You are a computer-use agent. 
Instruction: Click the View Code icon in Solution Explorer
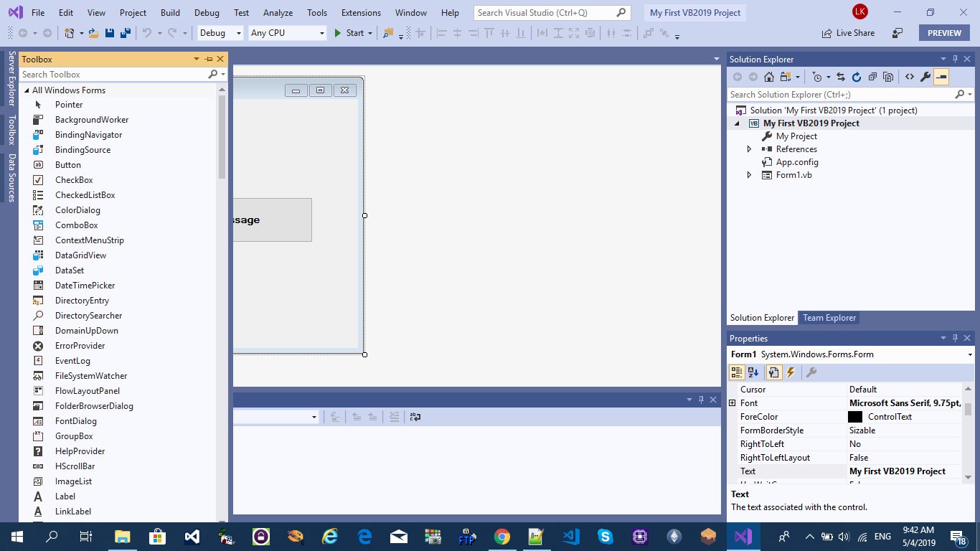coord(909,77)
